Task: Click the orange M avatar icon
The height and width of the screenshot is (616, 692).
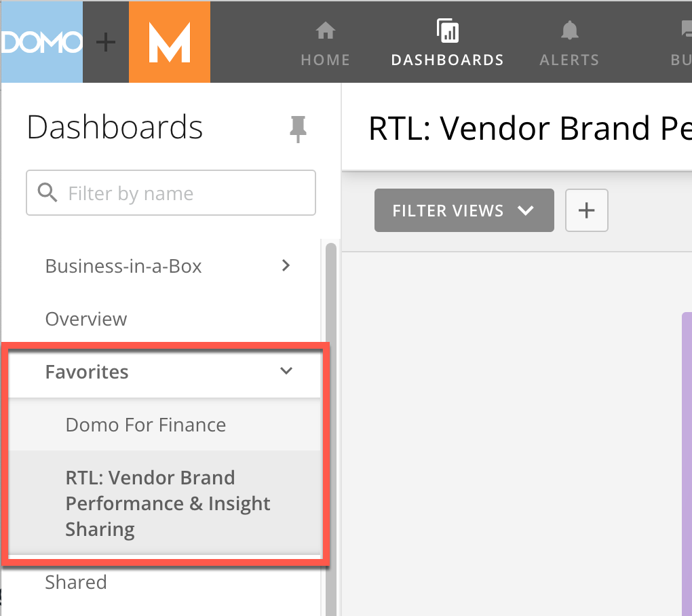Action: coord(170,41)
